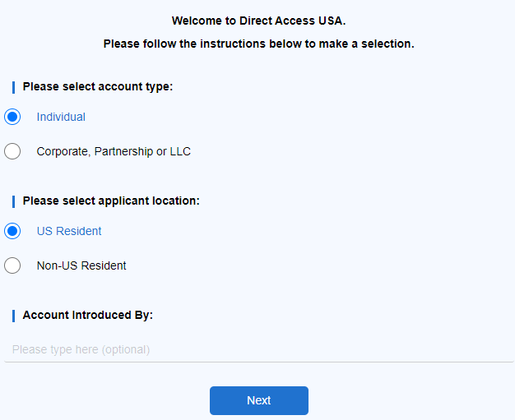Click the blue bar beside Account Introduced By
Image resolution: width=515 pixels, height=420 pixels.
tap(13, 316)
